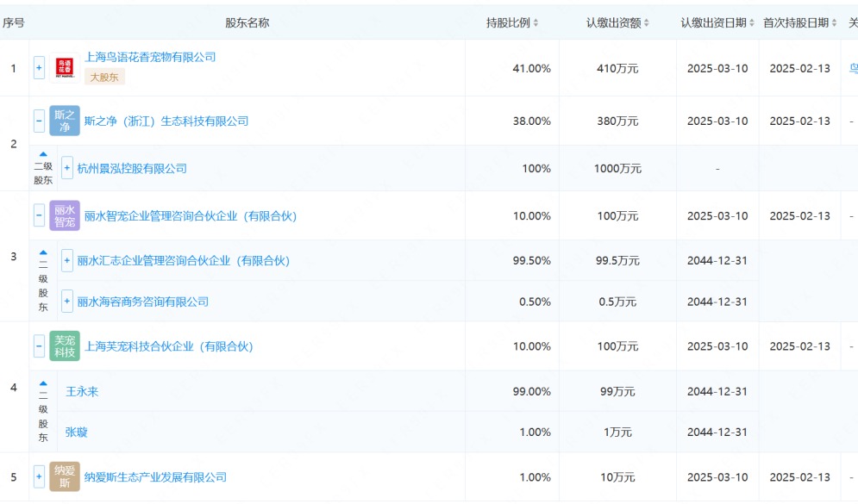Expand 上海鸟语花香宠物有限公司 shareholder row

[x=39, y=68]
